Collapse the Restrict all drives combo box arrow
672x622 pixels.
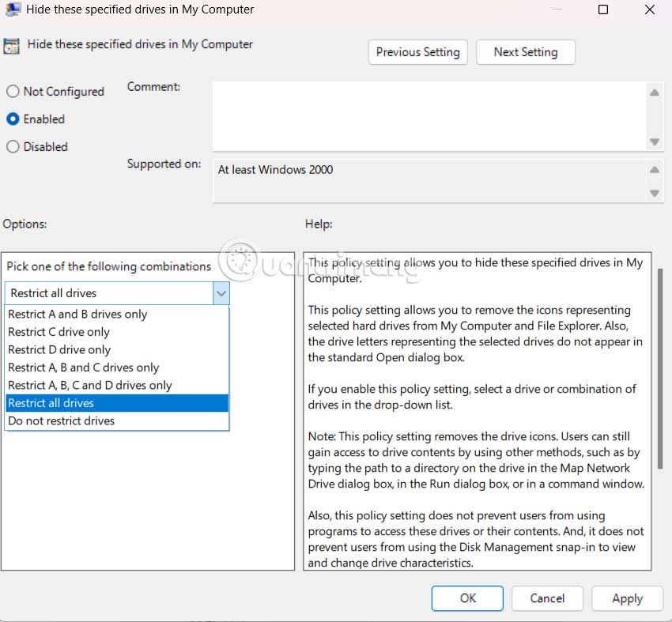(221, 293)
